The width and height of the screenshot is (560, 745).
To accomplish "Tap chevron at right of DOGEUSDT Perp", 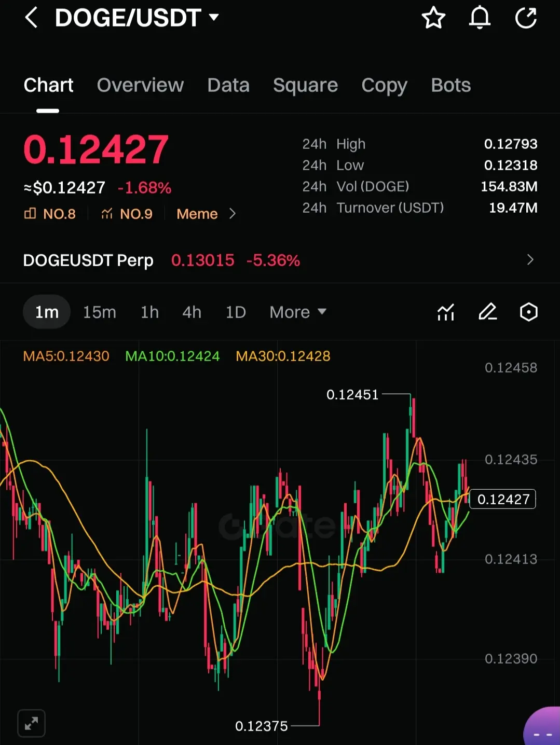I will 530,260.
